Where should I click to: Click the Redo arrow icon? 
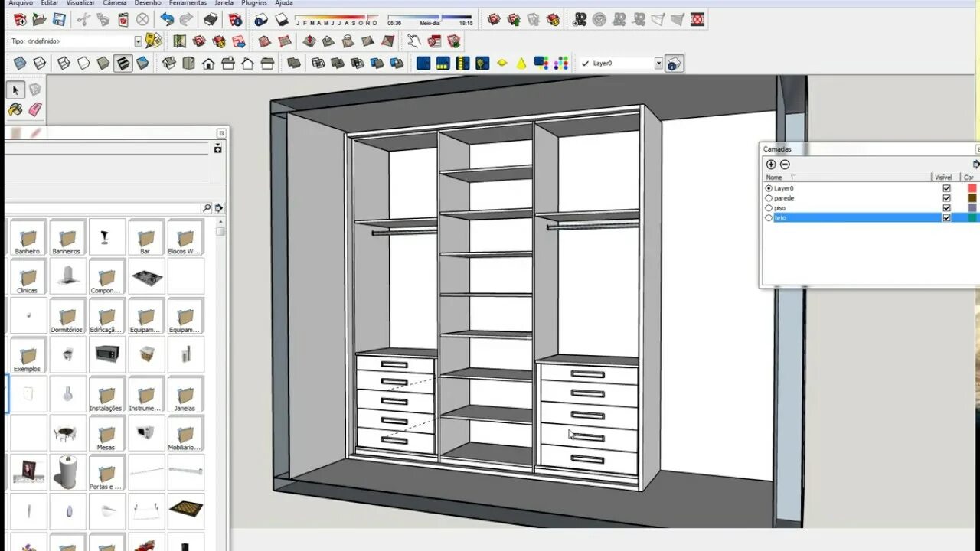[186, 20]
